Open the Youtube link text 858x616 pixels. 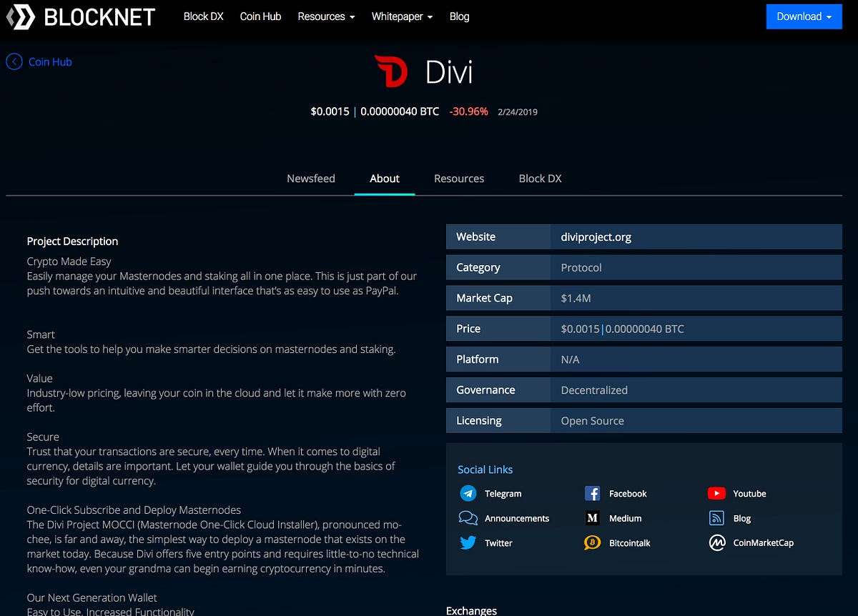point(749,494)
